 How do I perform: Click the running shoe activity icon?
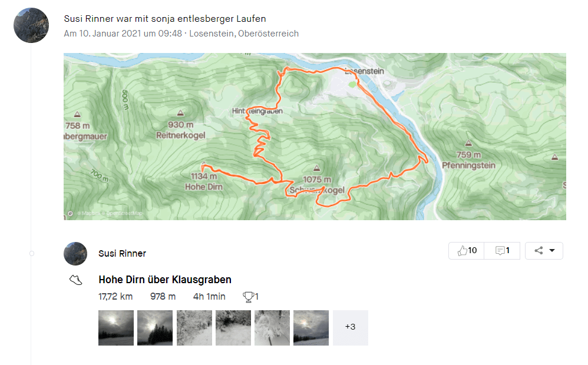coord(76,280)
